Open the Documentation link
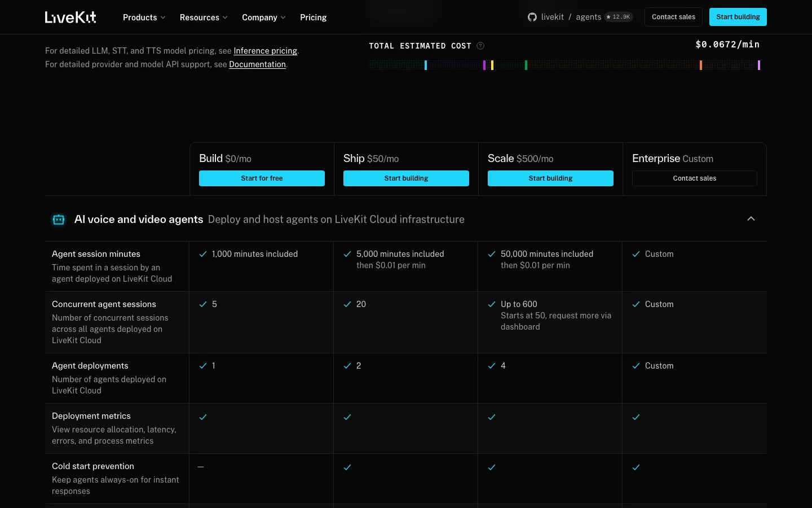Viewport: 812px width, 508px height. (x=257, y=64)
